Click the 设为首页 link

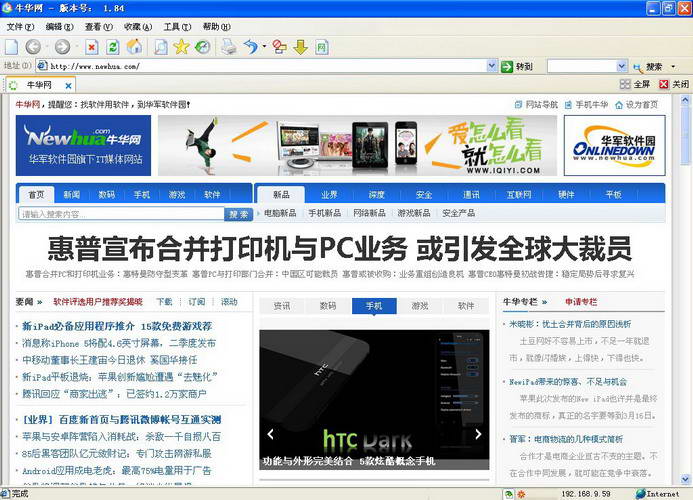click(636, 105)
